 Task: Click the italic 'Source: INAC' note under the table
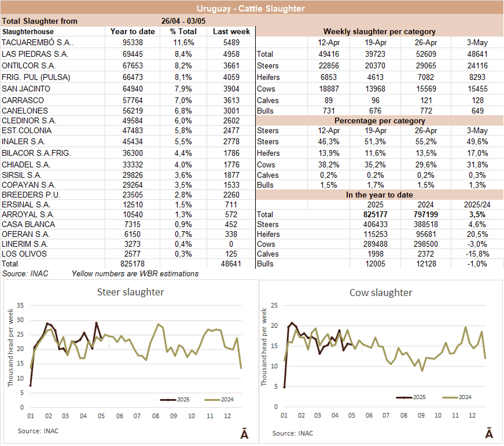click(25, 274)
